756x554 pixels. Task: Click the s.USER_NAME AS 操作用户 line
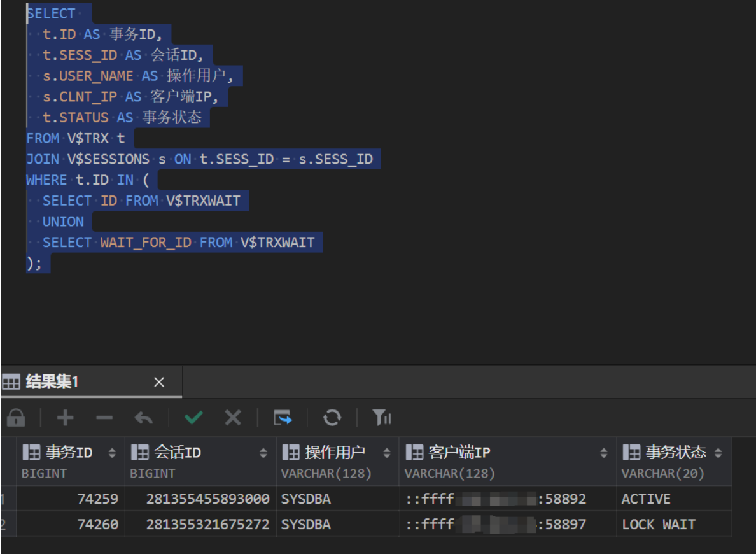[x=138, y=76]
